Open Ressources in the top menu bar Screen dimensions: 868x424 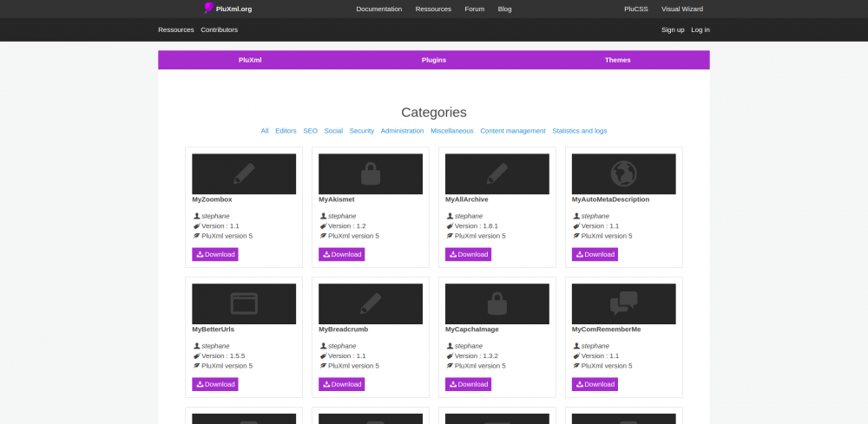433,9
